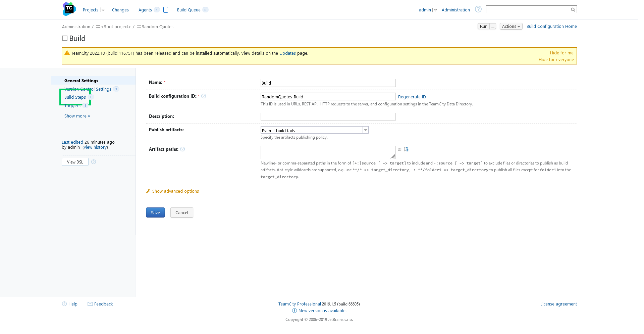Viewport: 644px width, 334px height.
Task: Focus the Build configuration ID field
Action: 328,97
